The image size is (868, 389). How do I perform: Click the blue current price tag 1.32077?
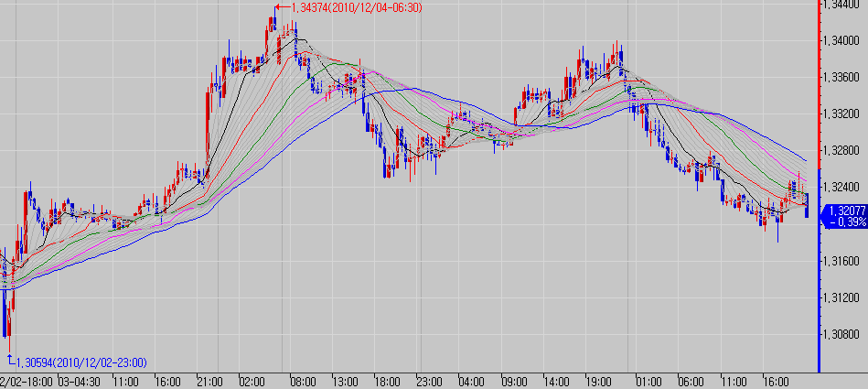pos(841,210)
